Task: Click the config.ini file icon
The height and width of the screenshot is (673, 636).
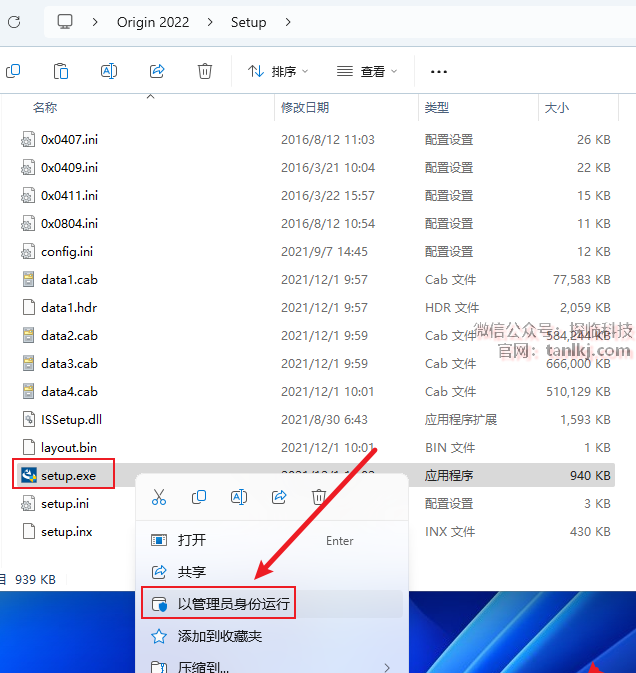Action: [x=28, y=252]
